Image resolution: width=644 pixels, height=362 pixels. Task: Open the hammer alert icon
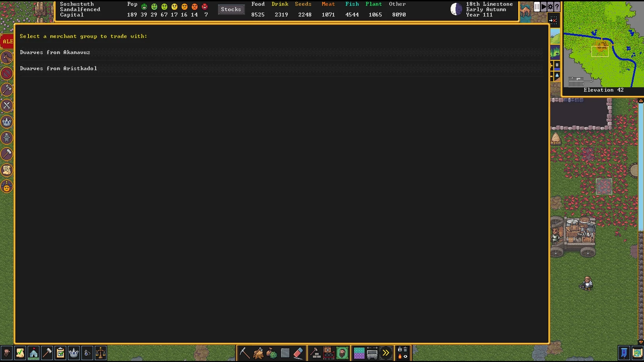coord(7,154)
